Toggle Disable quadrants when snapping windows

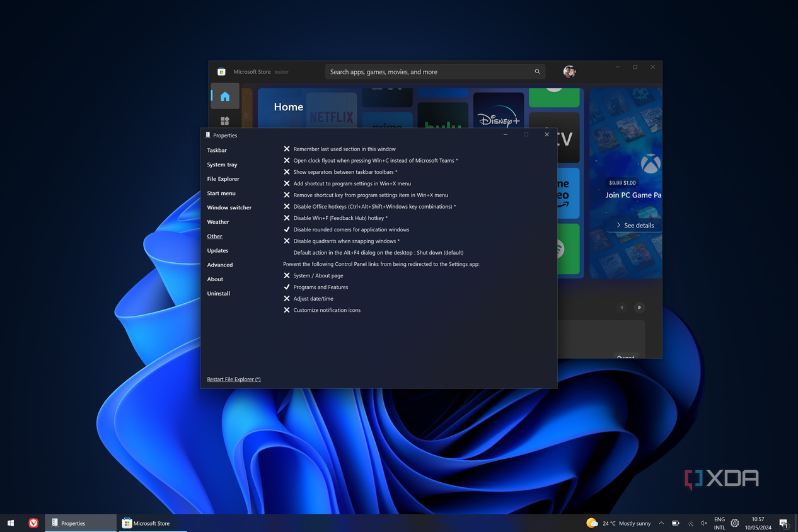341,241
